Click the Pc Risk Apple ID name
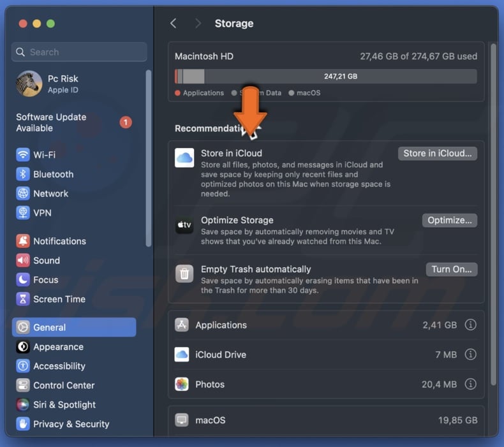The image size is (504, 447). tap(63, 78)
